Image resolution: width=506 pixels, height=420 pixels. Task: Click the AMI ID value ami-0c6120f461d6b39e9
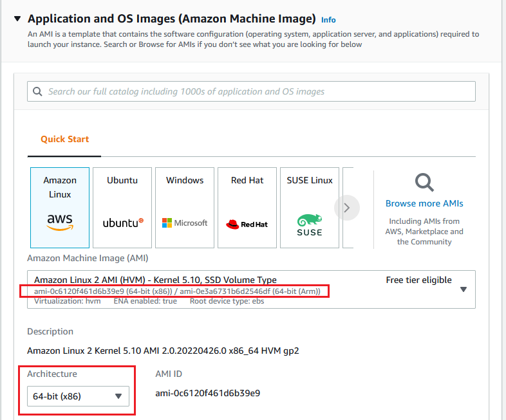[207, 393]
